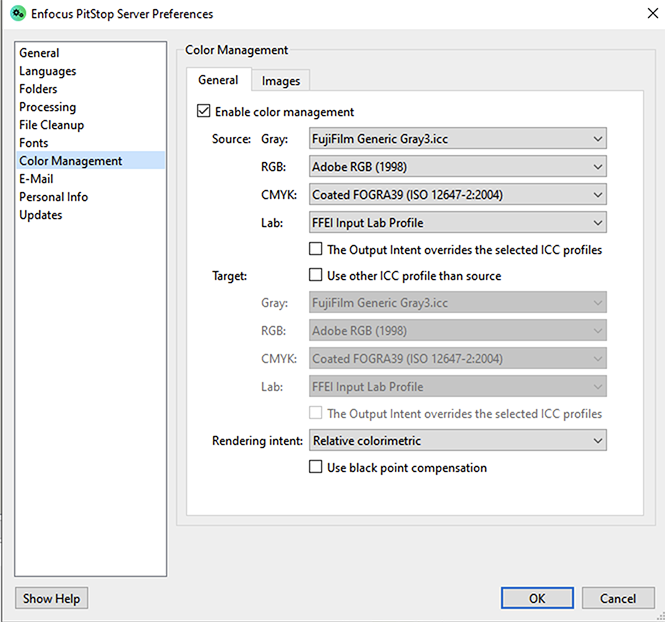
Task: Switch to the General color management tab
Action: click(x=218, y=80)
